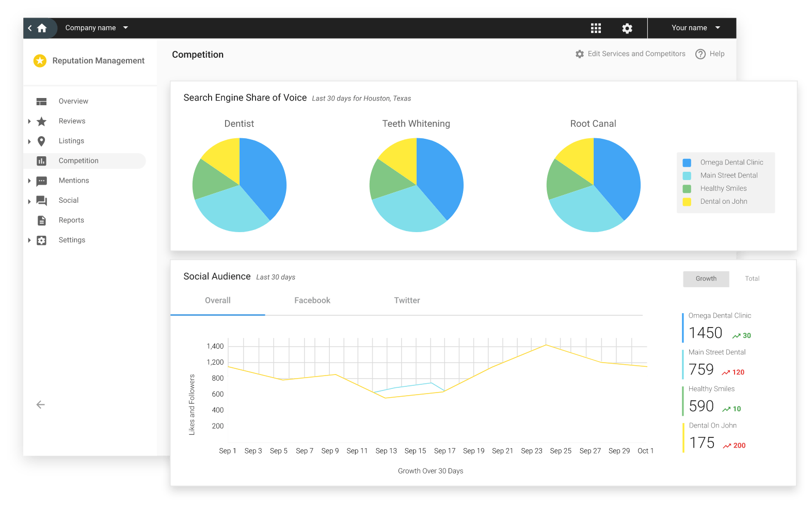
Task: Click Main Street Dental red trend arrow
Action: tap(726, 372)
